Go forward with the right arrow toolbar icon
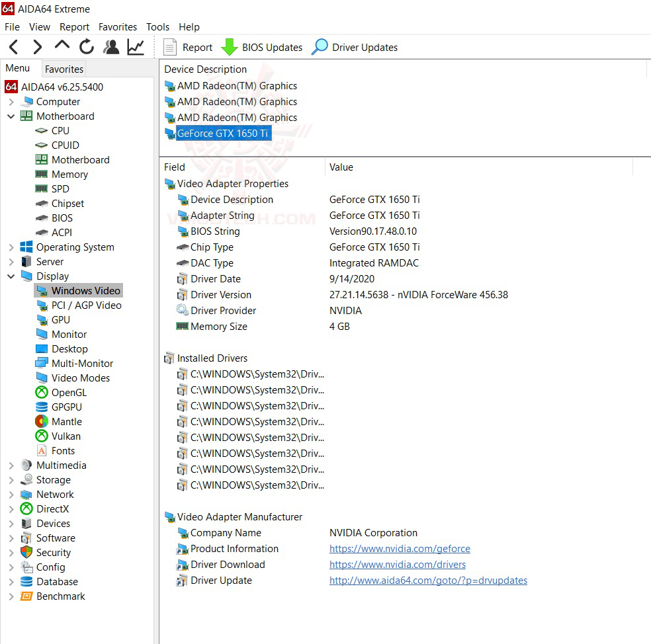 [37, 47]
